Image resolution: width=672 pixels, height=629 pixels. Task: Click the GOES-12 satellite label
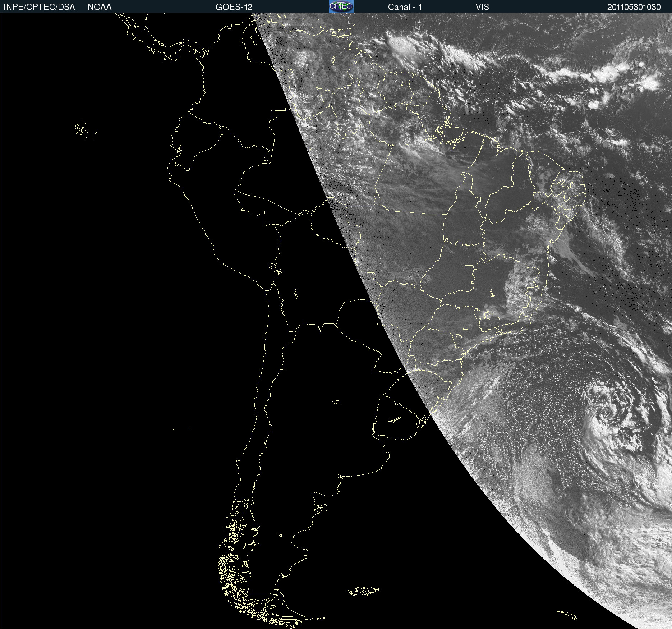point(234,7)
